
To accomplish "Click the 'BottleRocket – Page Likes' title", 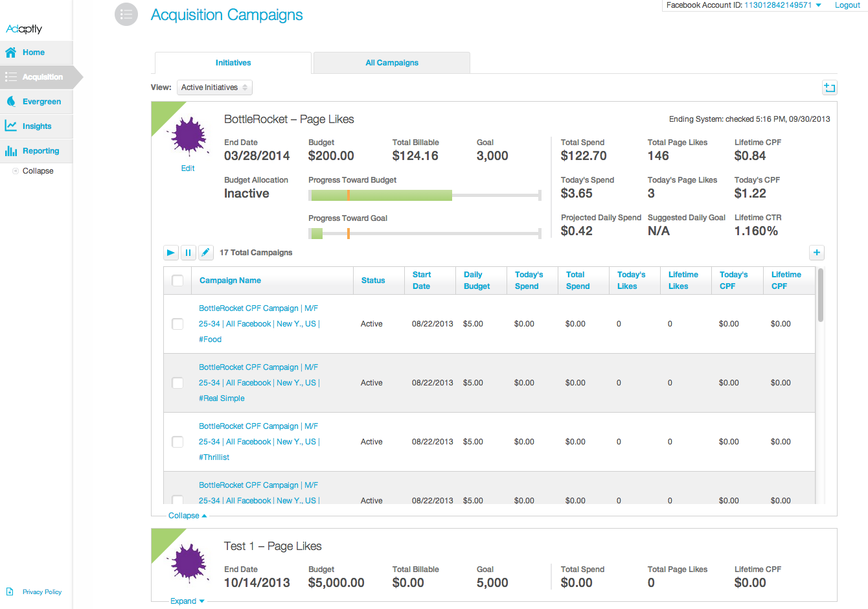I will [289, 119].
